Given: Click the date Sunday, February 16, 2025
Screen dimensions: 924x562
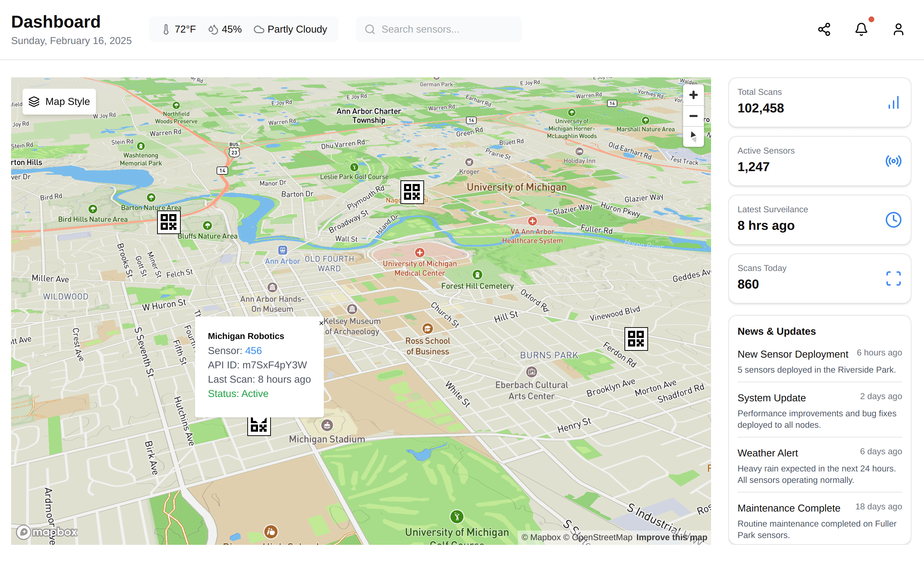Looking at the screenshot, I should [x=71, y=40].
